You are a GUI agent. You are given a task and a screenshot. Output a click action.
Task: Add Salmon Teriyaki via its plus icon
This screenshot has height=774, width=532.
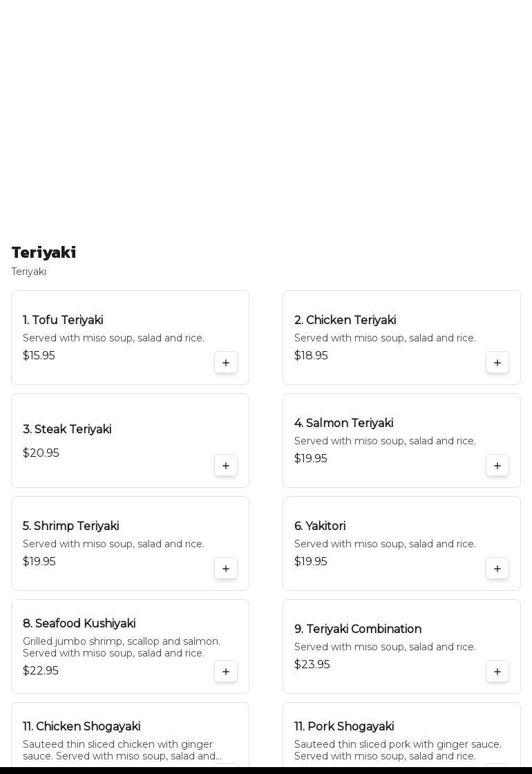coord(497,466)
